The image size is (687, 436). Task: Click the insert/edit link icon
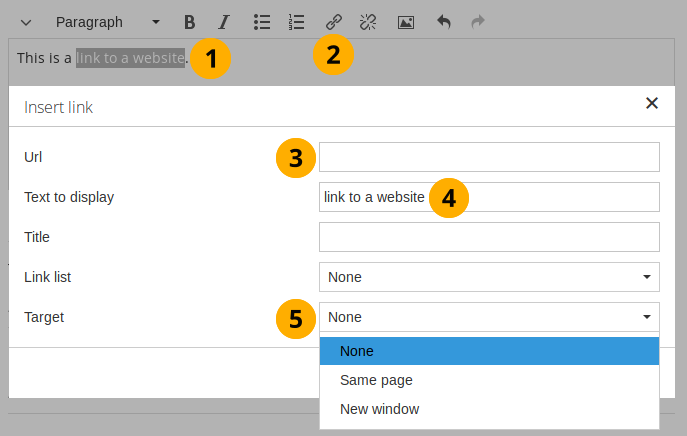tap(333, 22)
